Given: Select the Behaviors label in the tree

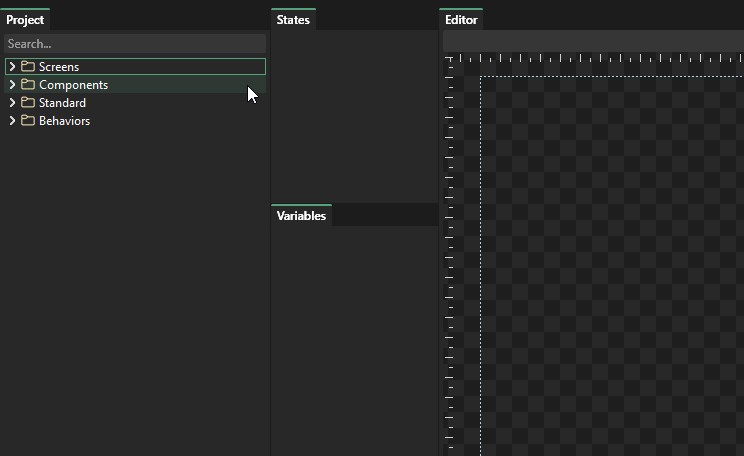Looking at the screenshot, I should [64, 121].
